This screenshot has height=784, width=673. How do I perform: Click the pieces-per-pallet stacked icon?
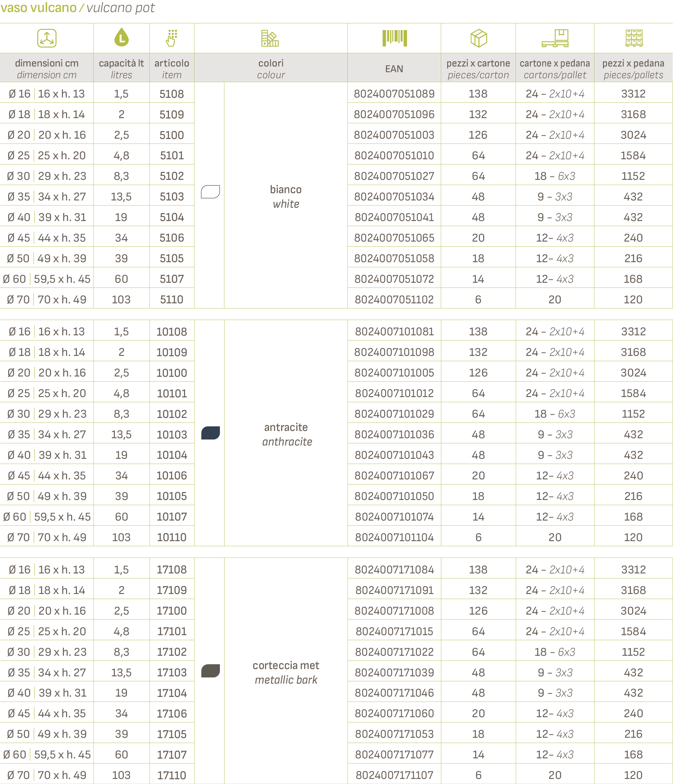634,38
